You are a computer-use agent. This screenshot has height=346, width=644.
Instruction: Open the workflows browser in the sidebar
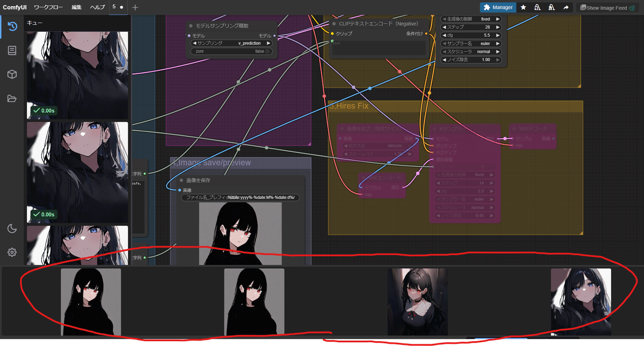point(12,98)
